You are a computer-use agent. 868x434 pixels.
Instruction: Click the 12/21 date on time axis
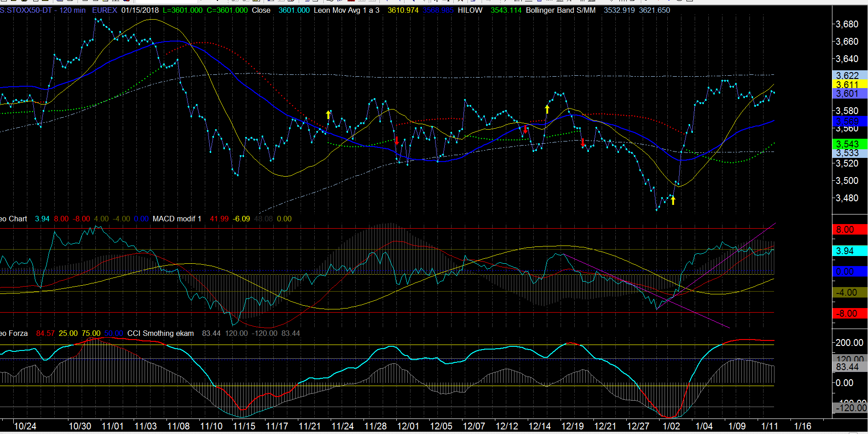point(605,426)
